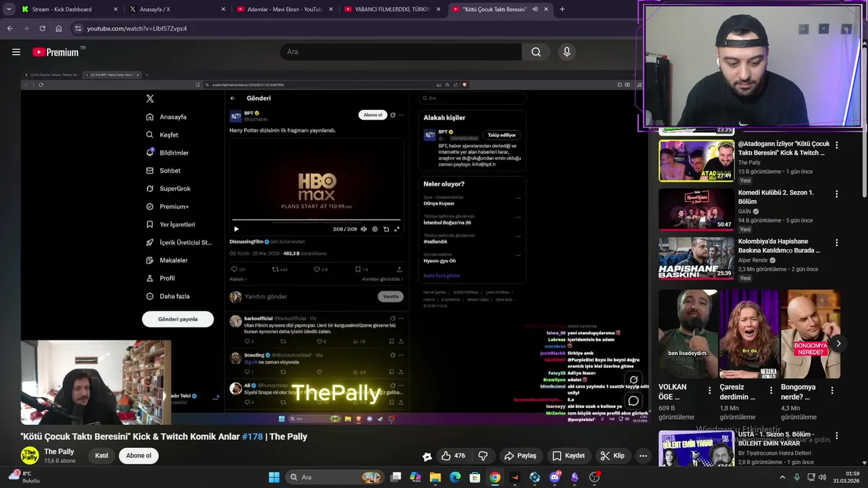Open more actions three-dot menu under video
The height and width of the screenshot is (488, 868).
(643, 456)
